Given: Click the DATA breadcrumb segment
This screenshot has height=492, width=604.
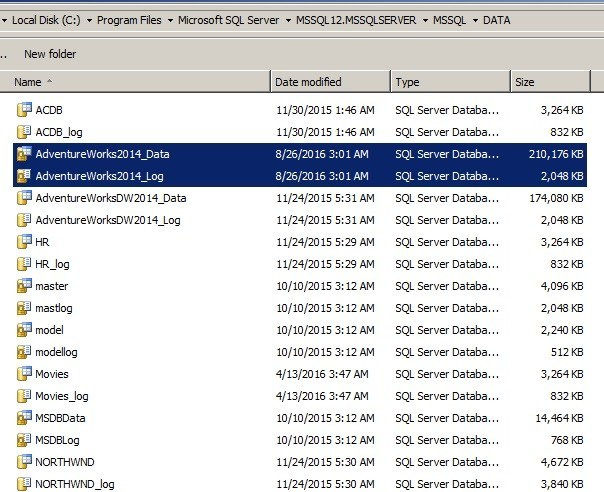Looking at the screenshot, I should [497, 20].
